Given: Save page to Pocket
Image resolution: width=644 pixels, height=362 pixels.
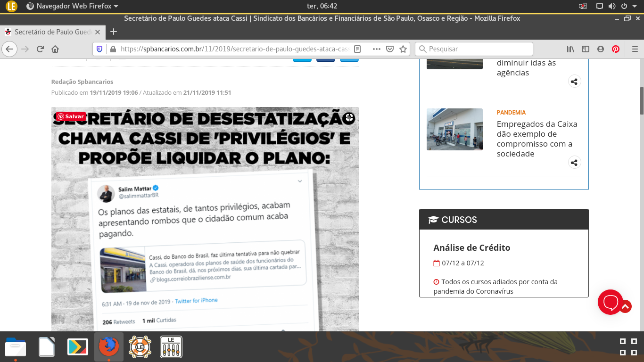Looking at the screenshot, I should click(x=390, y=49).
